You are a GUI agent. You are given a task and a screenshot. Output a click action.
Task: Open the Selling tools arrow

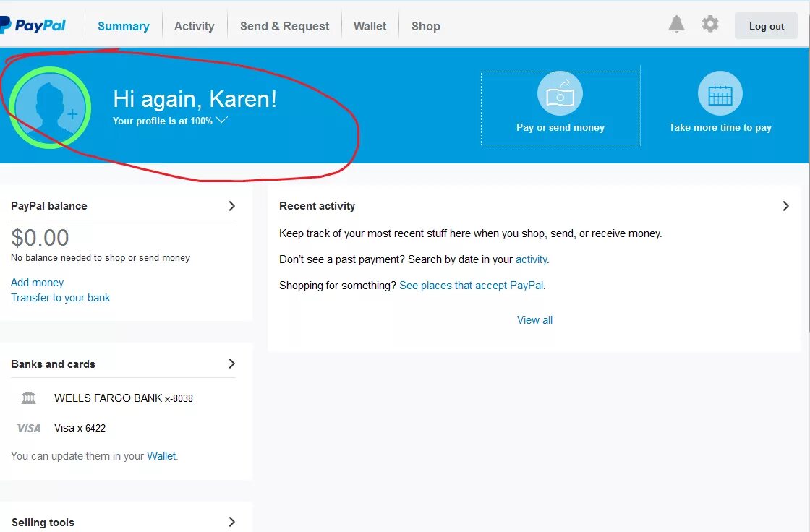click(231, 522)
